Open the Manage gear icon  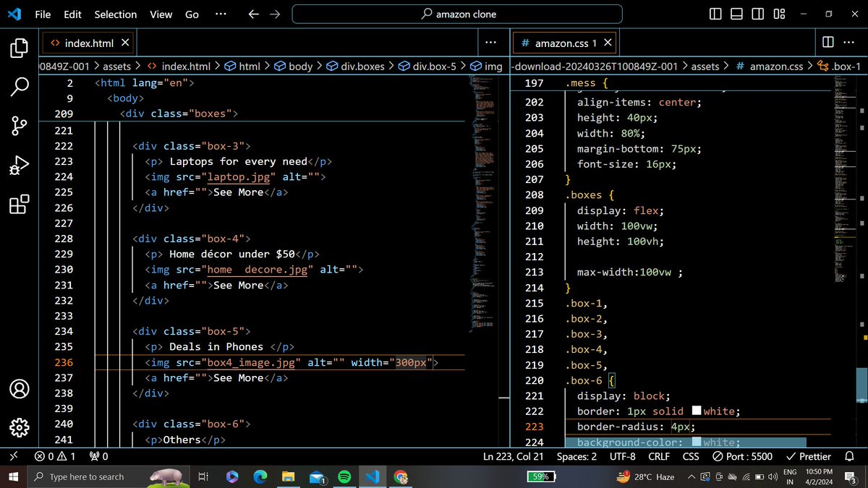click(x=19, y=427)
